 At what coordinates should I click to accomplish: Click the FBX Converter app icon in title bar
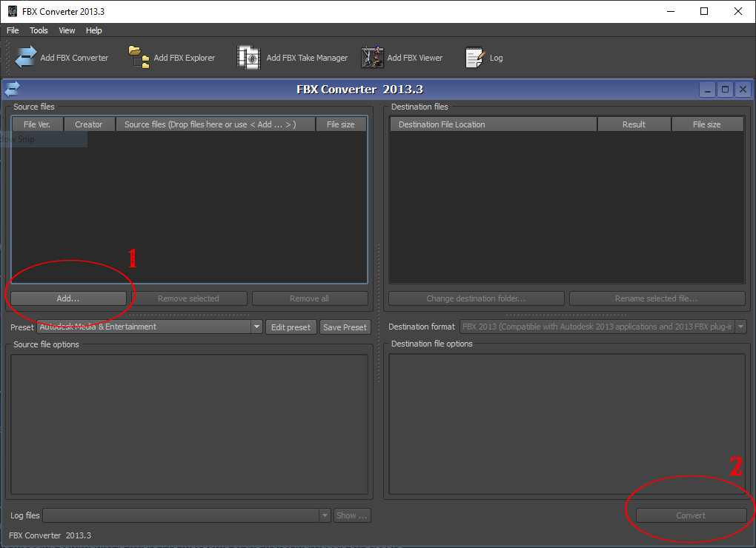[13, 11]
